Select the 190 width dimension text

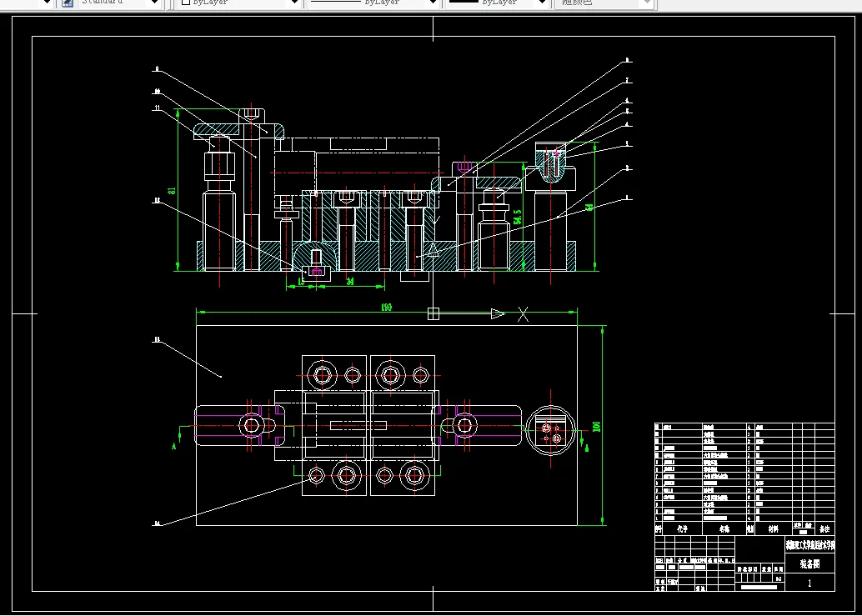point(387,308)
